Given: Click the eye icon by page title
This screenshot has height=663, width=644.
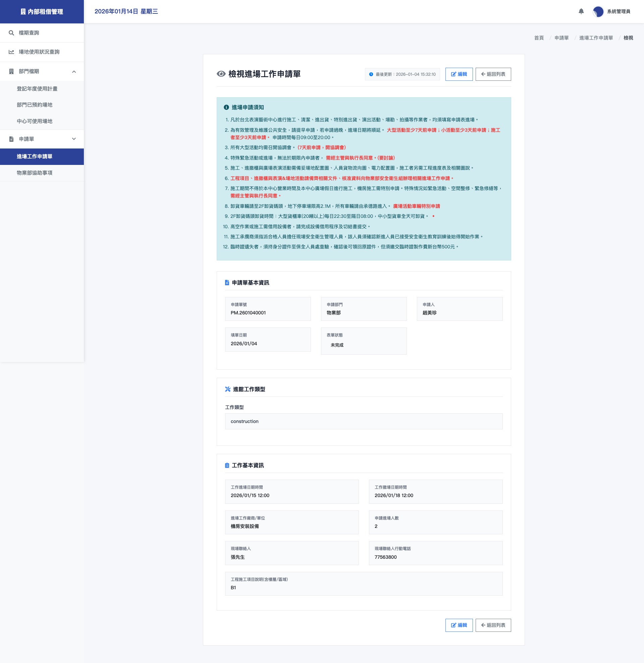Looking at the screenshot, I should (x=221, y=74).
